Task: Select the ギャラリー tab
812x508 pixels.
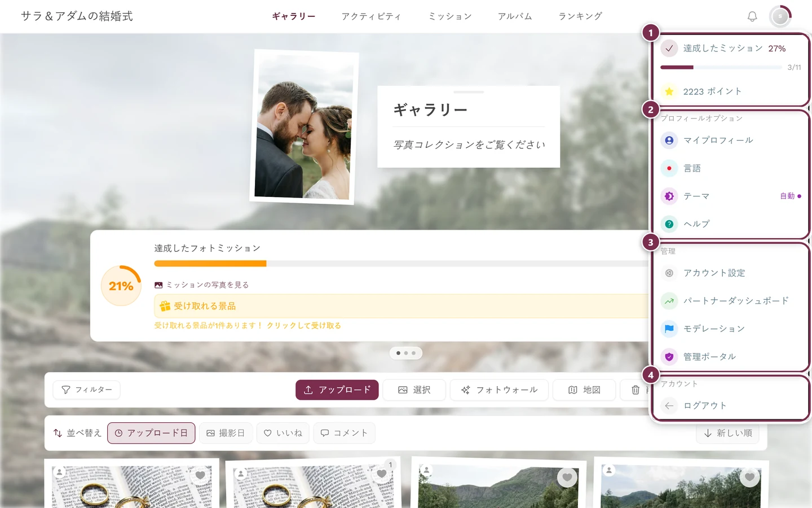Action: (294, 16)
